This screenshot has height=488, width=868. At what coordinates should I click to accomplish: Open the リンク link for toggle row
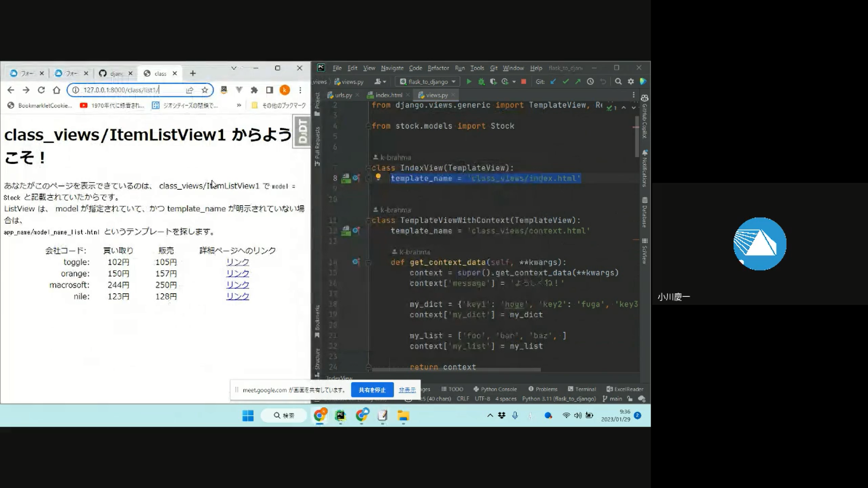(237, 262)
